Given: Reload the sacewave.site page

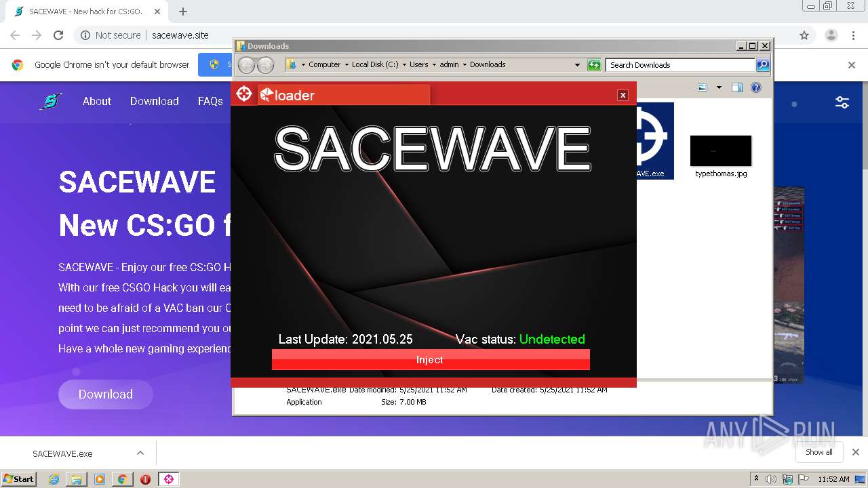Looking at the screenshot, I should click(58, 35).
